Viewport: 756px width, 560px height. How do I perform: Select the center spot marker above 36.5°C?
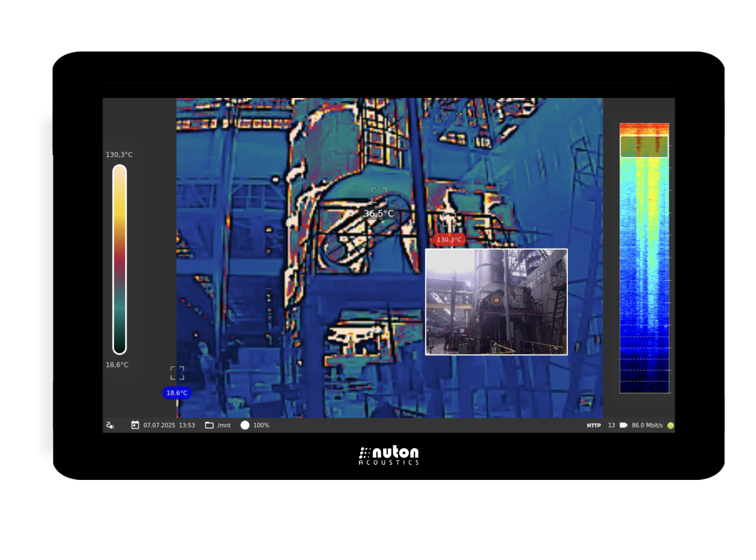(379, 195)
